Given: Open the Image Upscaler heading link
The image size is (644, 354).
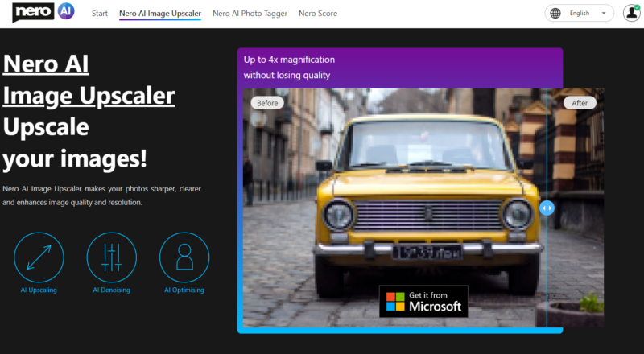Looking at the screenshot, I should pyautogui.click(x=89, y=96).
